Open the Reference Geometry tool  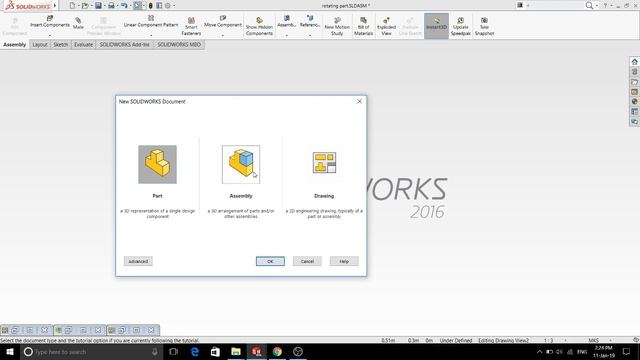pos(310,22)
